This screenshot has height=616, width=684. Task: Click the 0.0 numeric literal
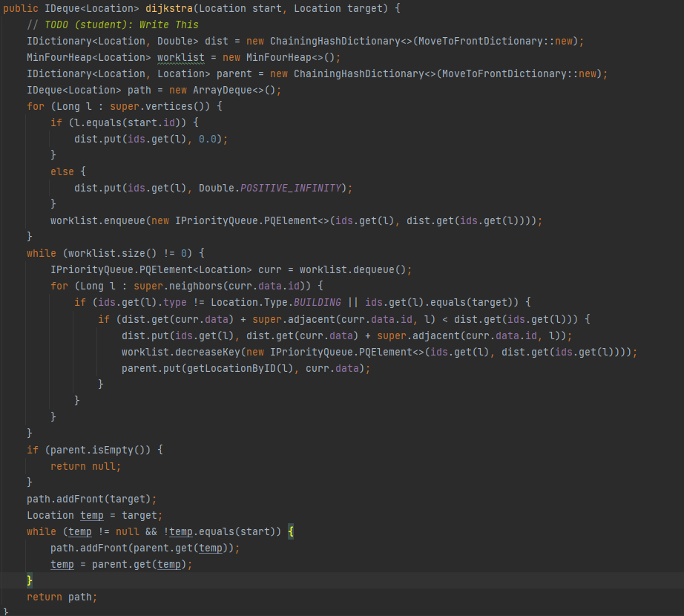211,139
